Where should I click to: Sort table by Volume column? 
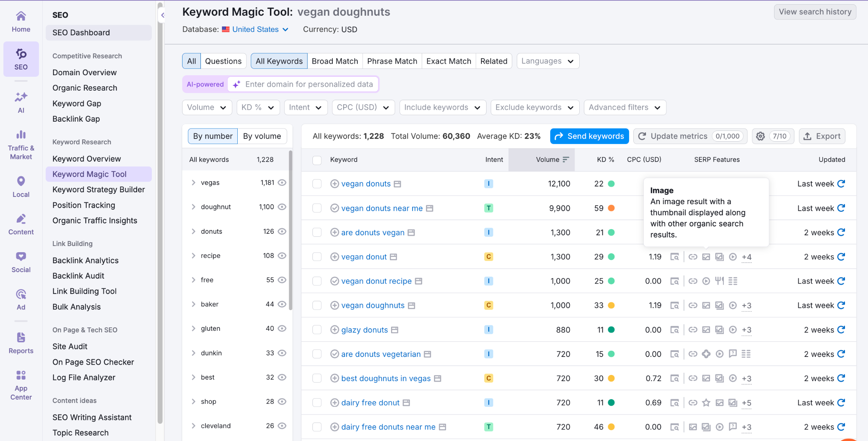(552, 160)
